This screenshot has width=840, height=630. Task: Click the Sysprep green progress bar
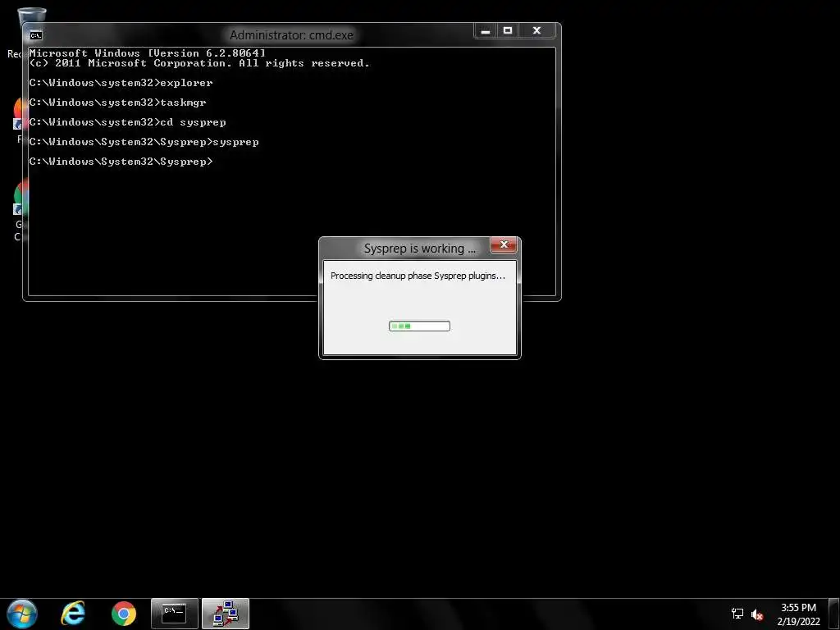tap(419, 326)
